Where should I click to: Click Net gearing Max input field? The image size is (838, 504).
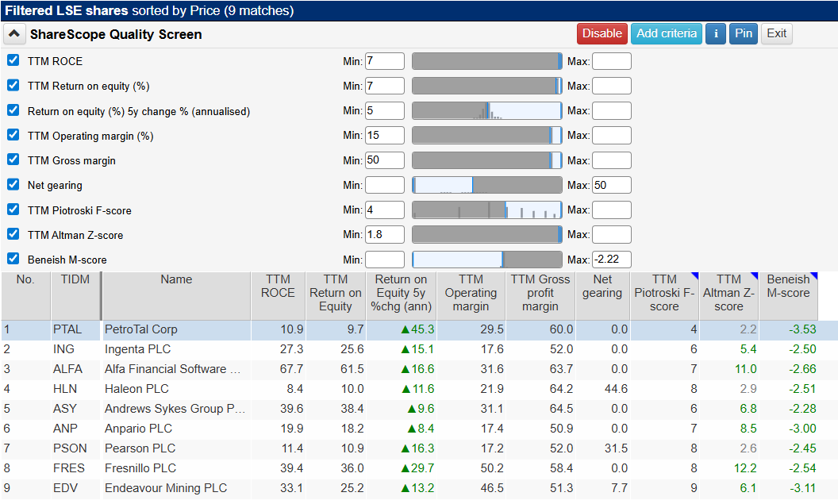[x=611, y=185]
